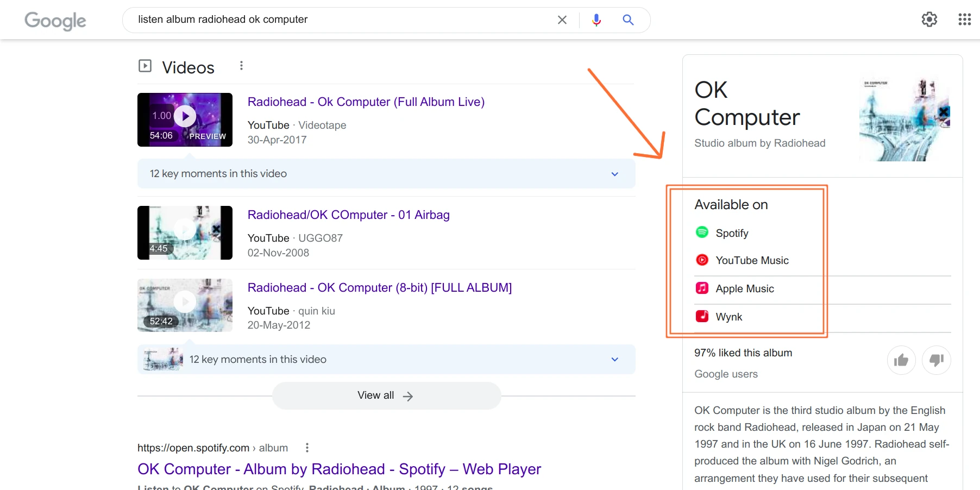Click the View all videos button
The height and width of the screenshot is (490, 980).
click(x=386, y=395)
